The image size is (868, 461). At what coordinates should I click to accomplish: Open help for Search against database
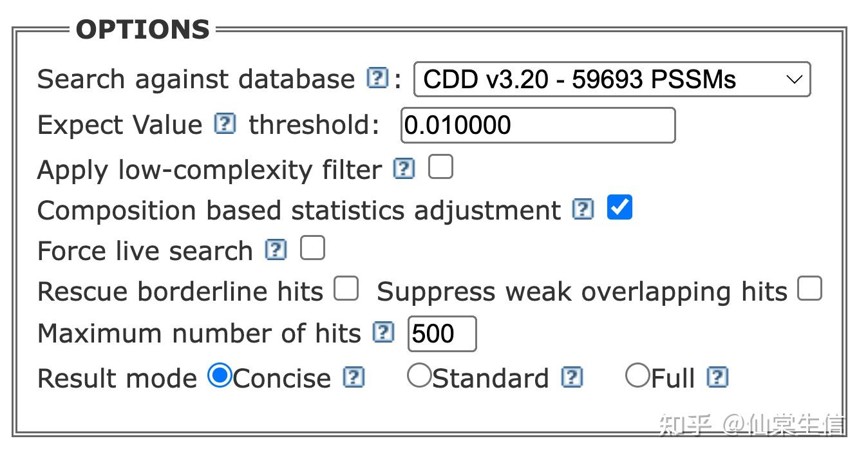pos(377,79)
